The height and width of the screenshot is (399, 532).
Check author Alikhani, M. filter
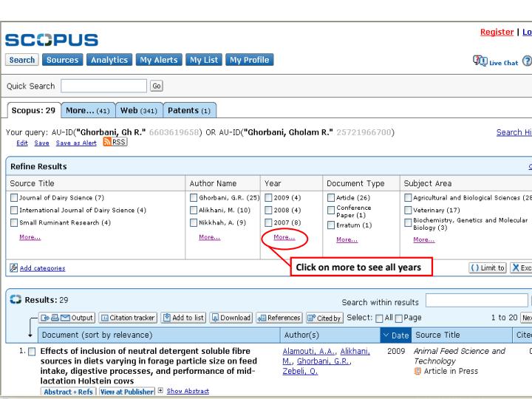coord(194,210)
